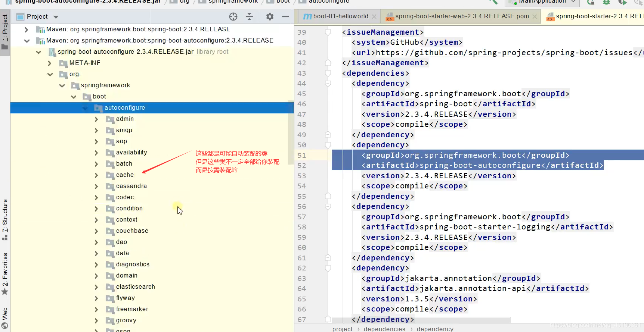The width and height of the screenshot is (644, 332).
Task: Select the context package
Action: 127,220
